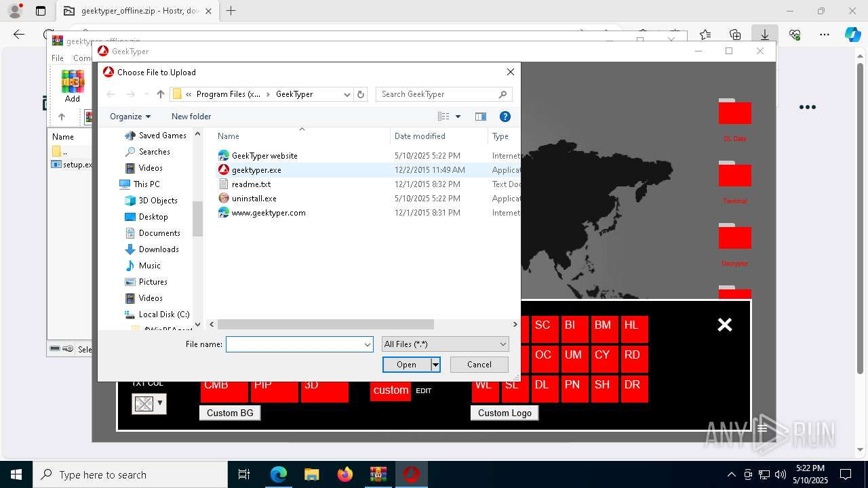The image size is (868, 488).
Task: Click the new tab plus in Edge
Action: 231,11
